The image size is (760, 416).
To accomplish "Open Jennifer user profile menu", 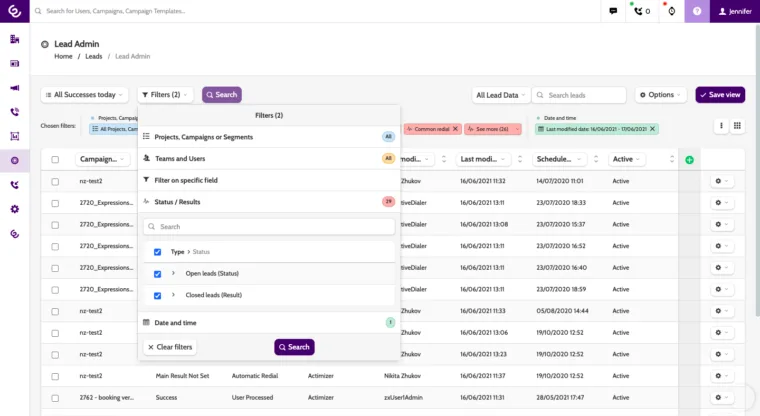I will point(735,11).
